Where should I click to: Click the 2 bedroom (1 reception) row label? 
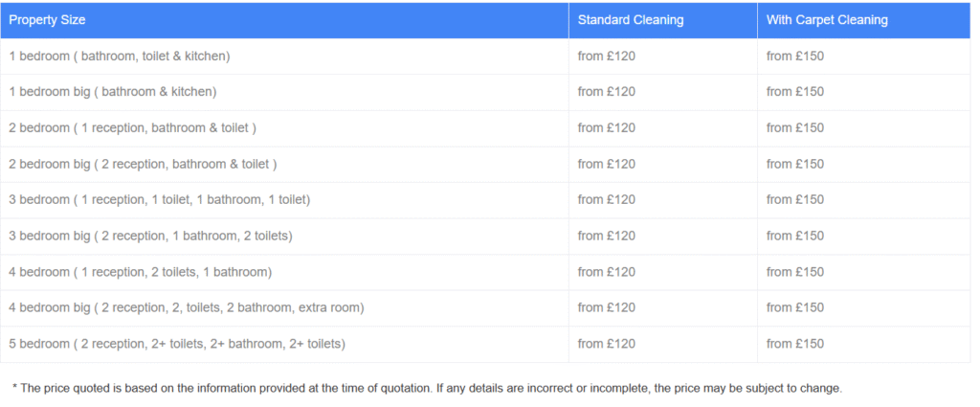coord(133,128)
